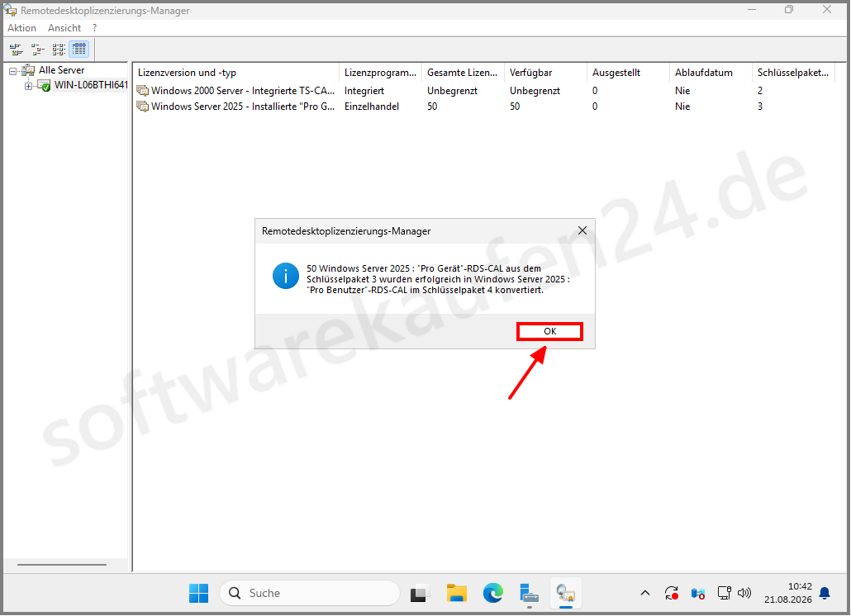Image resolution: width=851 pixels, height=616 pixels.
Task: Click the activated server icon beside WIN-L06BTHI641
Action: pyautogui.click(x=44, y=85)
